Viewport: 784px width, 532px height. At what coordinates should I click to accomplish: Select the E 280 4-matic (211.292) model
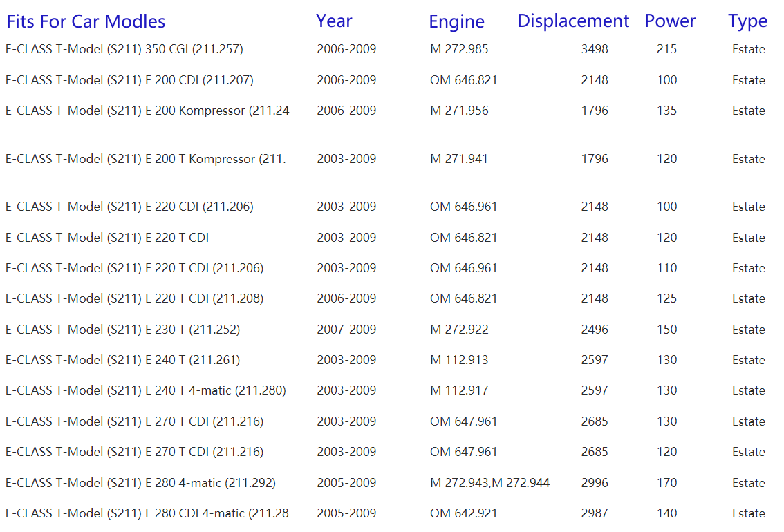click(140, 483)
